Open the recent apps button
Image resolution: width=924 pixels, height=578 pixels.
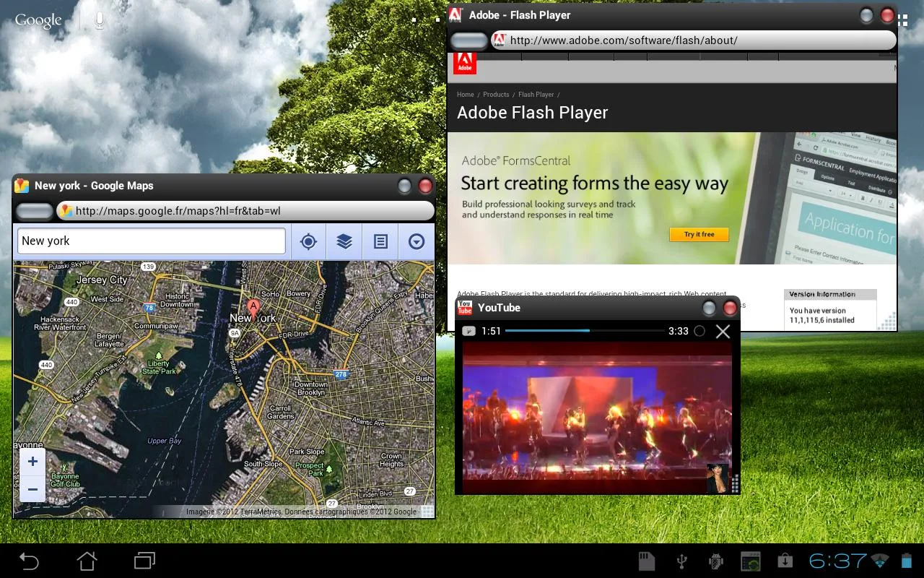pyautogui.click(x=144, y=561)
